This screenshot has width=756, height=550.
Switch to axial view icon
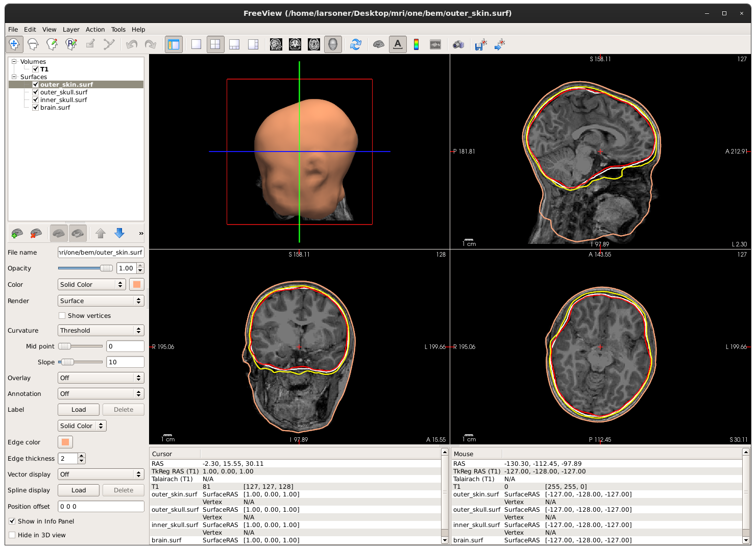coord(314,44)
